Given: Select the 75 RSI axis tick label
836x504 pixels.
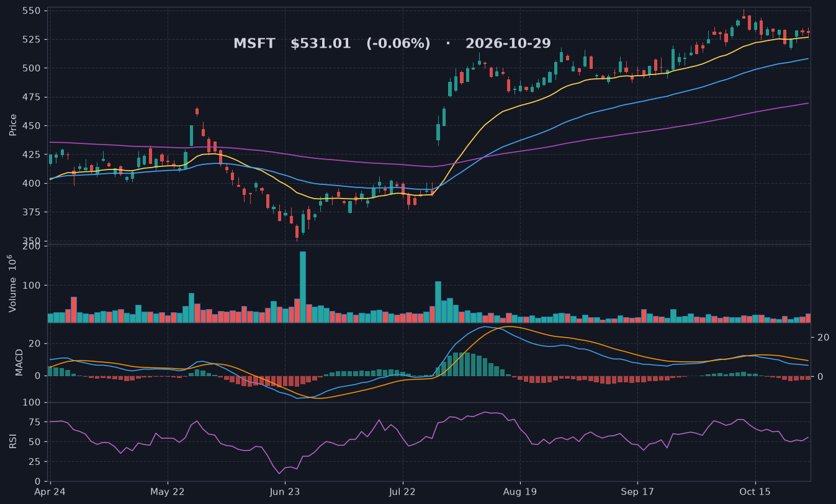Looking at the screenshot, I should [35, 423].
